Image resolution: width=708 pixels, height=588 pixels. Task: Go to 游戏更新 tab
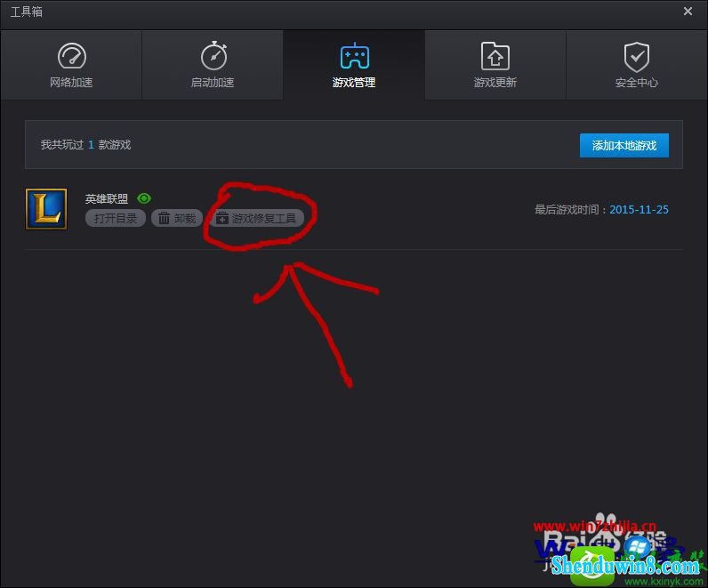(495, 66)
